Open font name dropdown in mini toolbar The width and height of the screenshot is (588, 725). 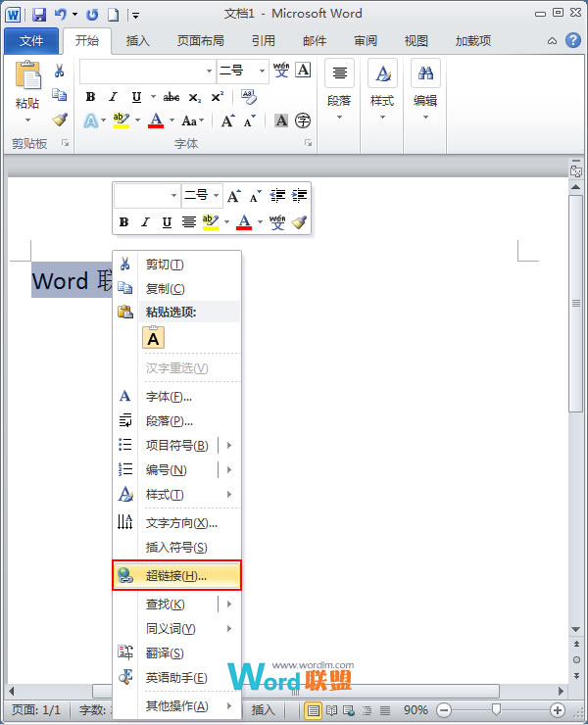point(173,196)
